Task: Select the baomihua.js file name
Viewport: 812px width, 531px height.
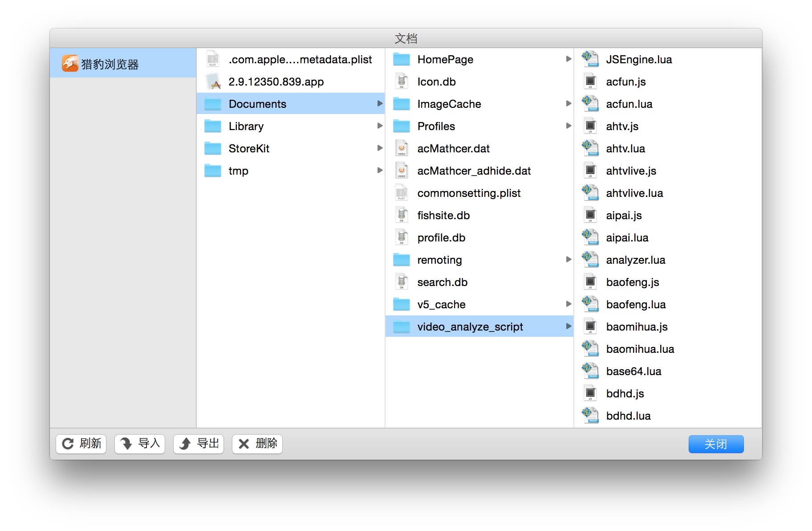Action: point(637,327)
